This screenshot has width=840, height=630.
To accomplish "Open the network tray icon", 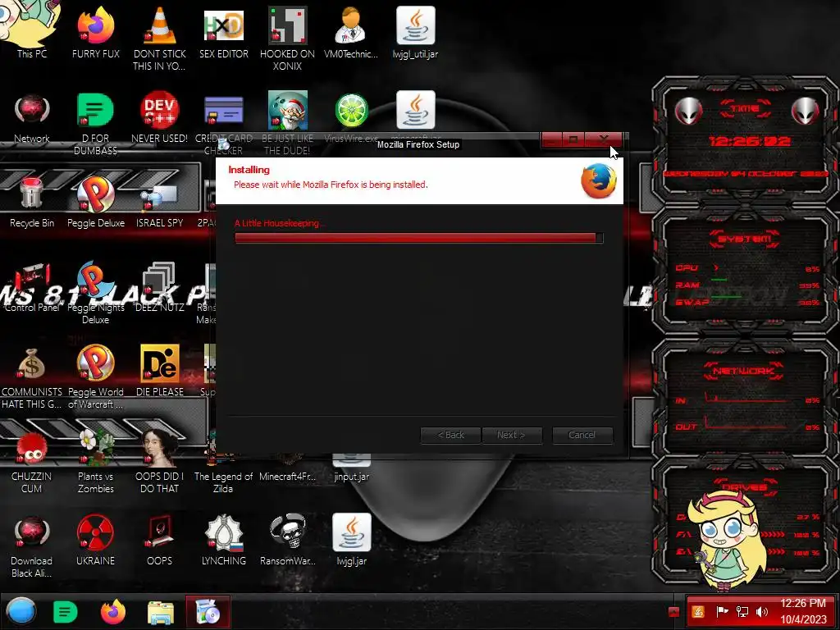I will pyautogui.click(x=742, y=612).
